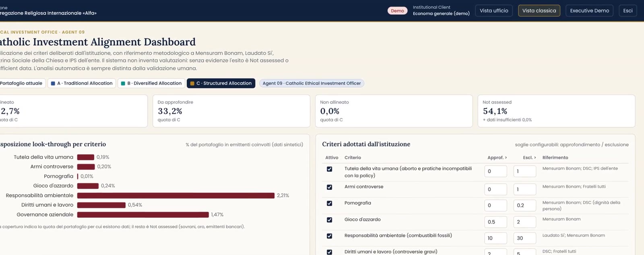Viewport: 644px width, 255px height.
Task: Click the blue swatch of Traditional Allocation
Action: (53, 83)
